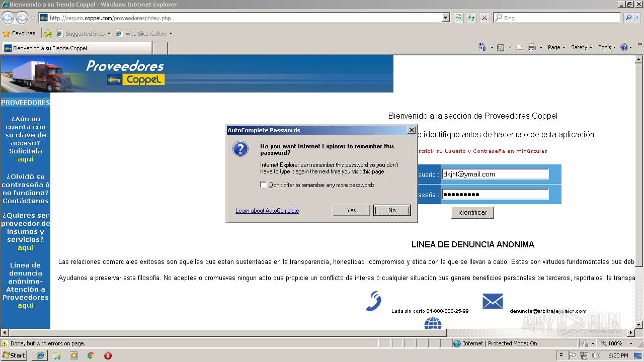Click the Action Center flag tray icon
The width and height of the screenshot is (644, 362).
572,355
